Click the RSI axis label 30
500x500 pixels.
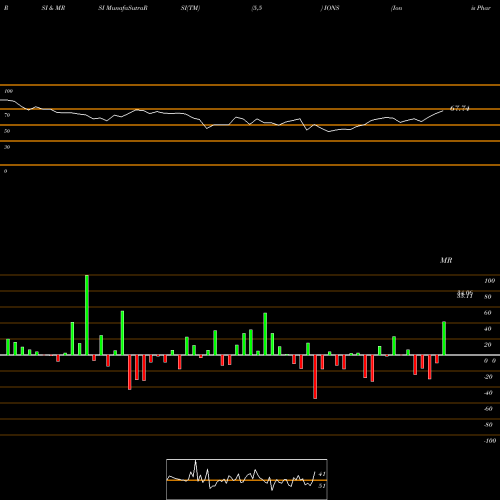[x=7, y=147]
